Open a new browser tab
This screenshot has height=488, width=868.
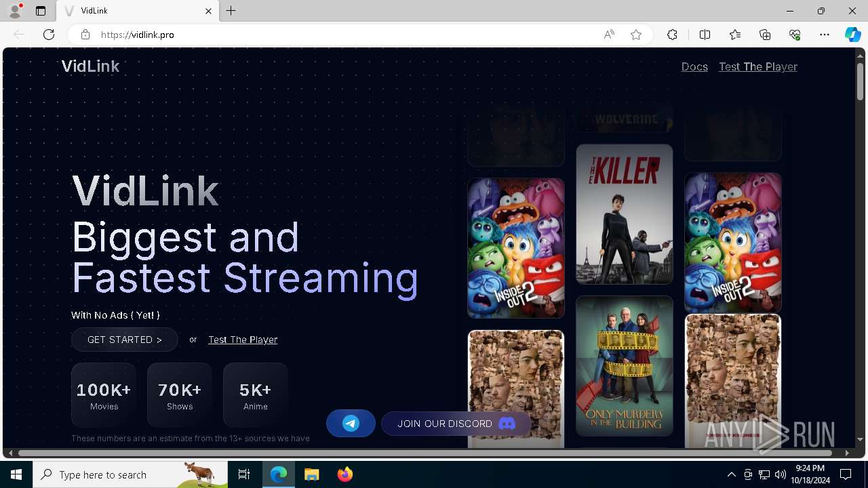pyautogui.click(x=231, y=11)
